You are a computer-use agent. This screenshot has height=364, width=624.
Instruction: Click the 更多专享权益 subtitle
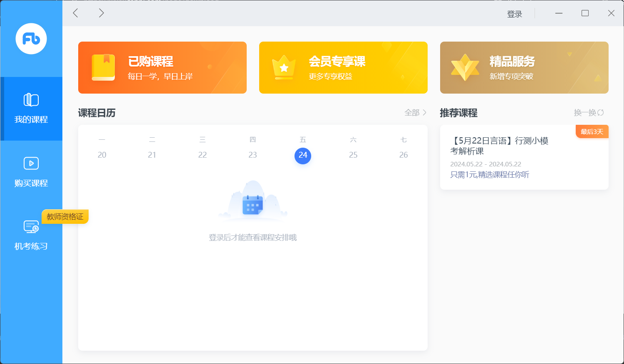pos(331,77)
